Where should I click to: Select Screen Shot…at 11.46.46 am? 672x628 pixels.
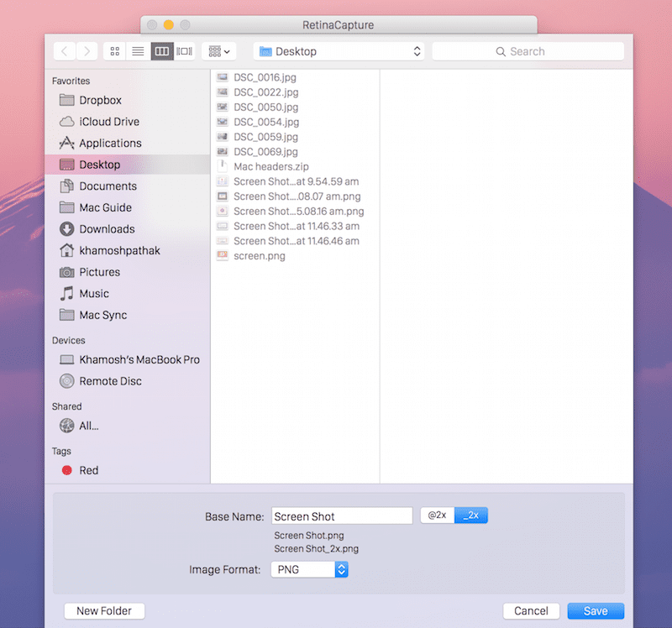(x=295, y=241)
